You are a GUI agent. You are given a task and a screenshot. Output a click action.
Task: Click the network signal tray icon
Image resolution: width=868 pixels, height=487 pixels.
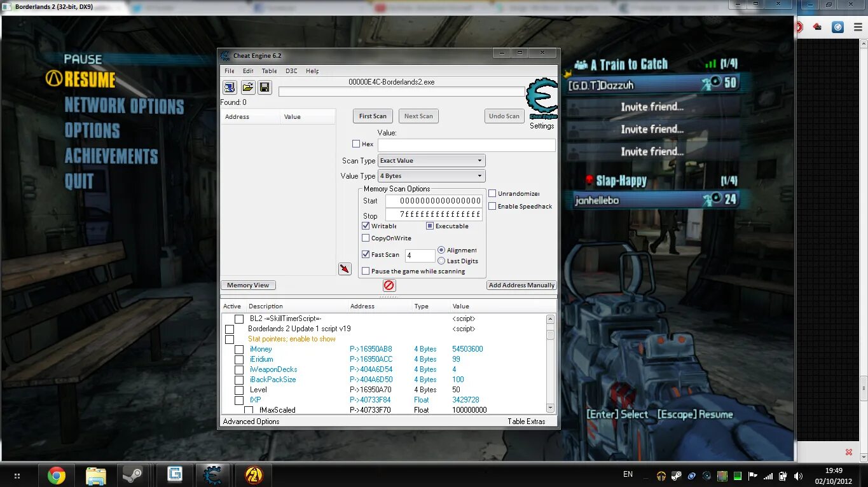coord(768,476)
